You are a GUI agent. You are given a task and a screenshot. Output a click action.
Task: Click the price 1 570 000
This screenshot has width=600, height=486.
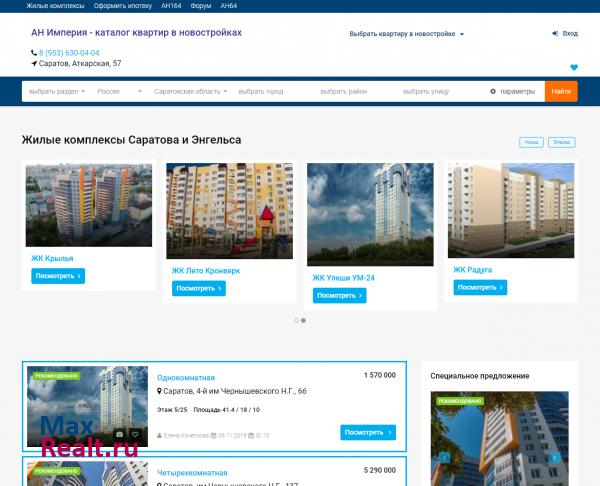click(380, 375)
